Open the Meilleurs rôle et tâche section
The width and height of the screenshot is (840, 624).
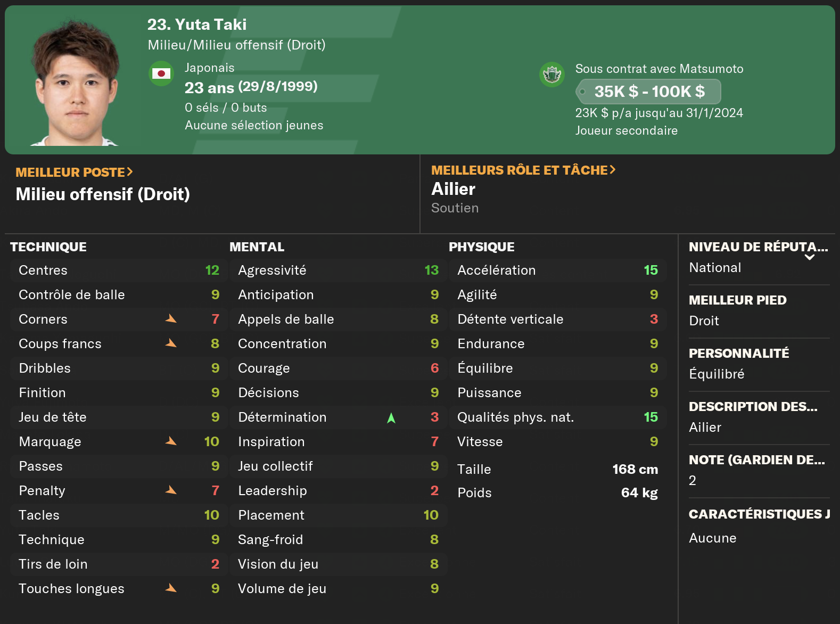click(x=523, y=170)
